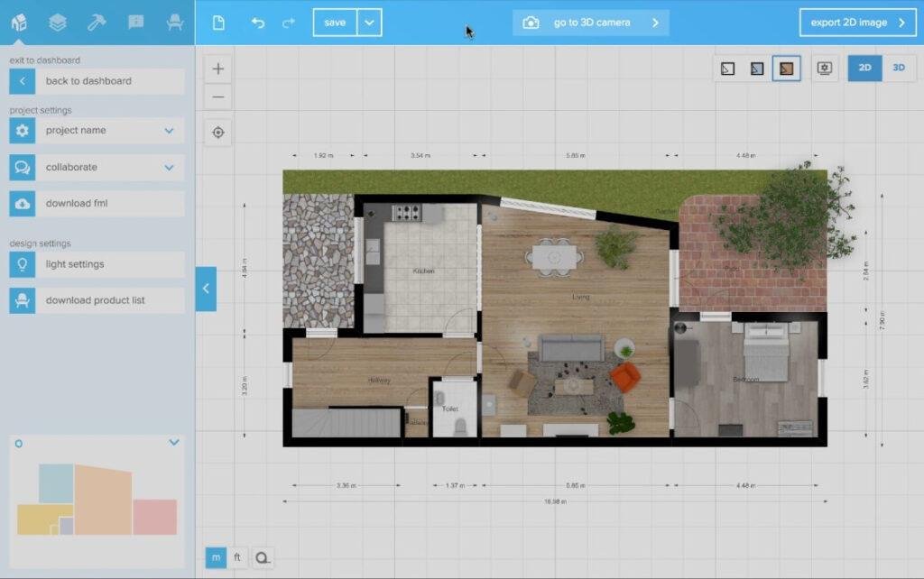
Task: Click back to dashboard
Action: pos(90,81)
